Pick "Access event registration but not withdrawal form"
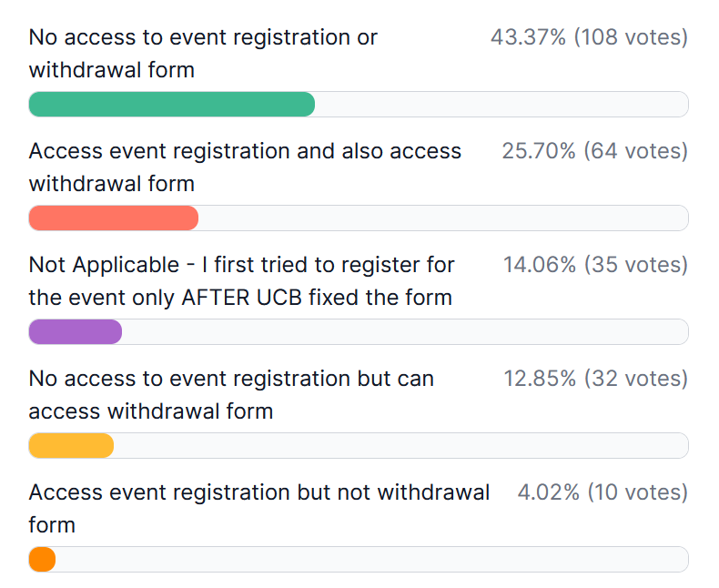Viewport: 719px width, 588px height. 258,508
